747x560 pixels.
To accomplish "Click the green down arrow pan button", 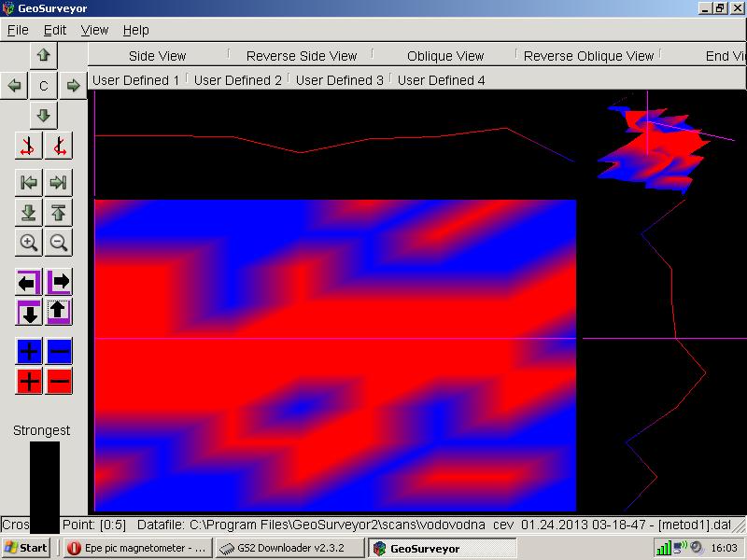I will (x=43, y=115).
